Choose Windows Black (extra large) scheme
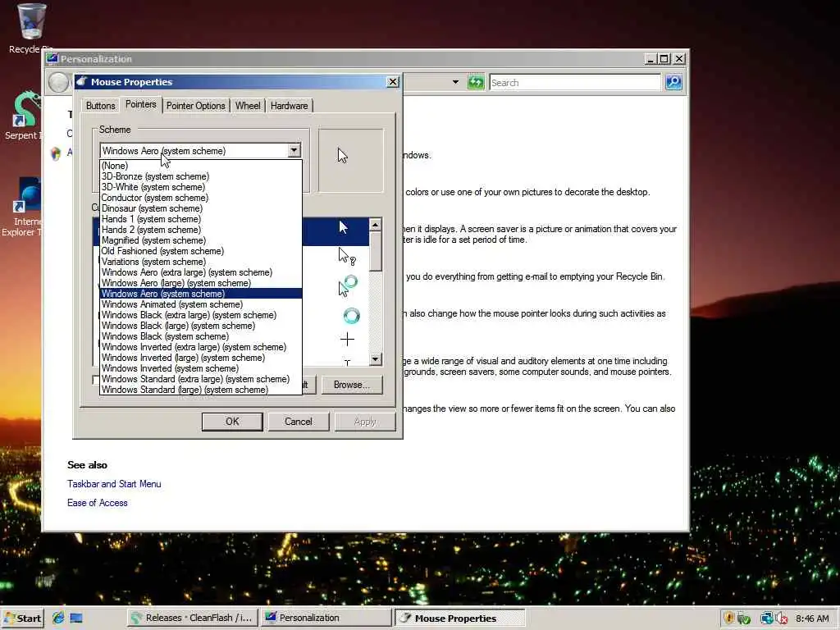The height and width of the screenshot is (630, 840). click(x=201, y=315)
